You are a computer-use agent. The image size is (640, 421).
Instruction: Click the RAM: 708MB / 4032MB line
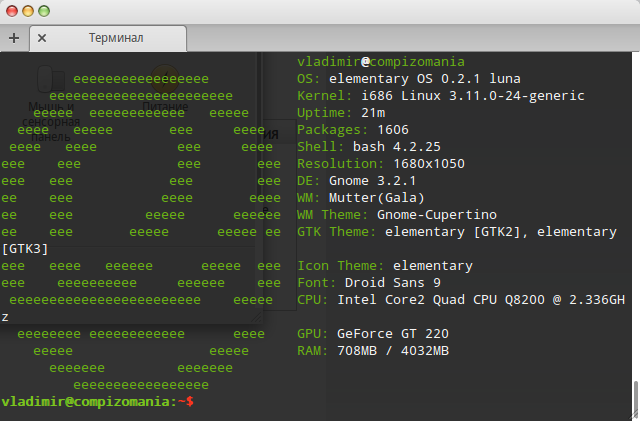[373, 351]
